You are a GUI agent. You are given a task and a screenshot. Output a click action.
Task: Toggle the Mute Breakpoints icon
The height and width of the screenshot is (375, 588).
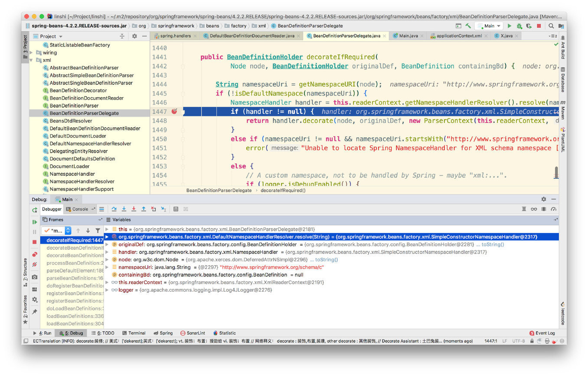point(35,264)
